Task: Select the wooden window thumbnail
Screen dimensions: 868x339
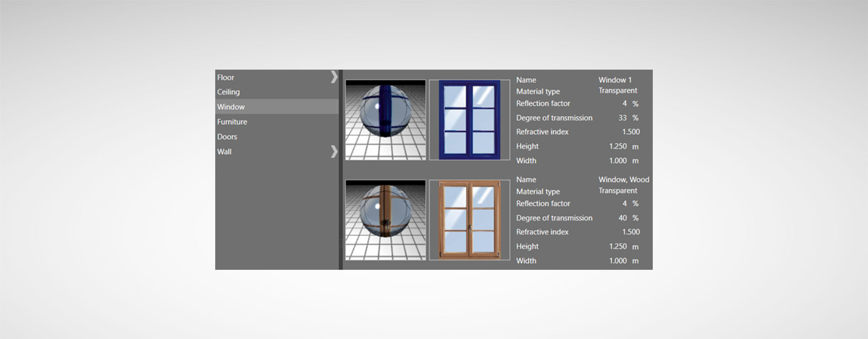Action: pos(469,220)
